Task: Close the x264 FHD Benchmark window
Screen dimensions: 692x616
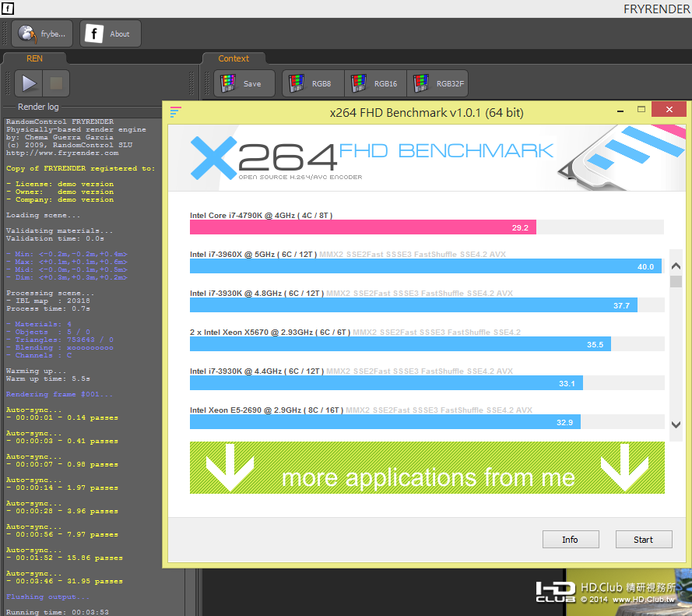Action: (x=669, y=110)
